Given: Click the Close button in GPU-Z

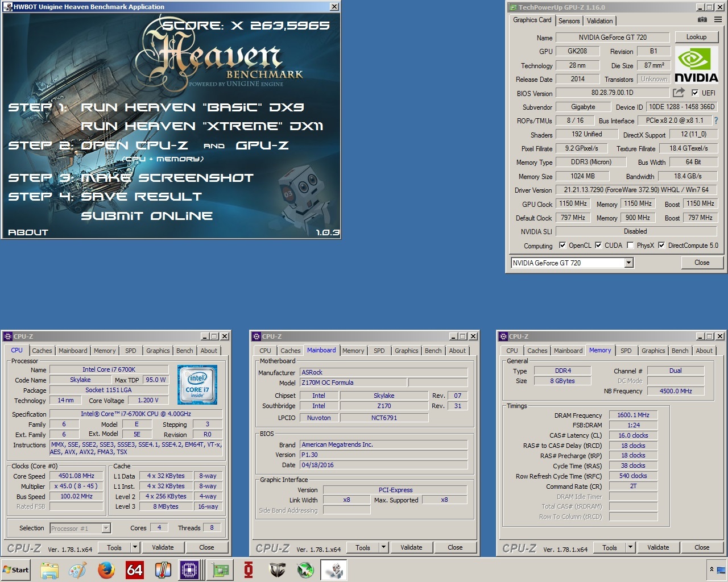Looking at the screenshot, I should coord(702,263).
